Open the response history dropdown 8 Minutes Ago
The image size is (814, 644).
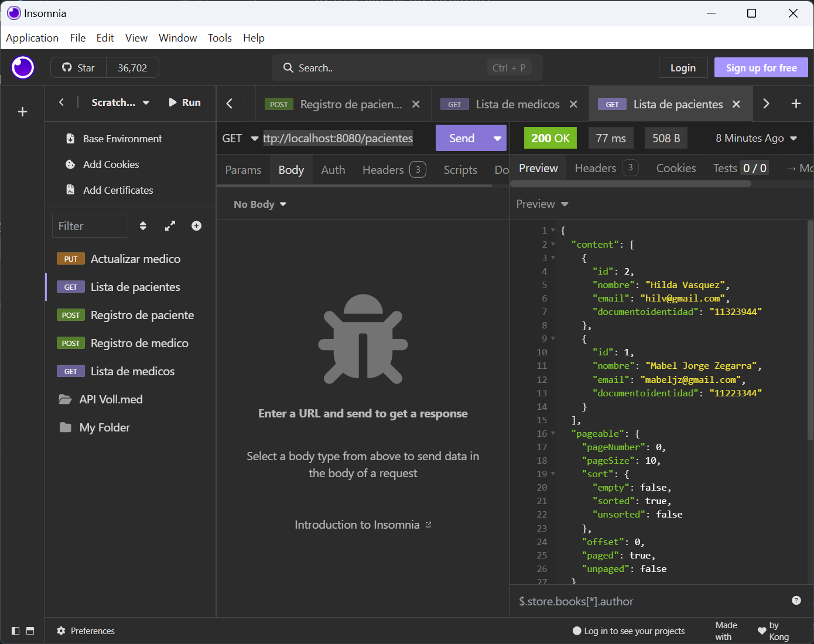click(756, 138)
